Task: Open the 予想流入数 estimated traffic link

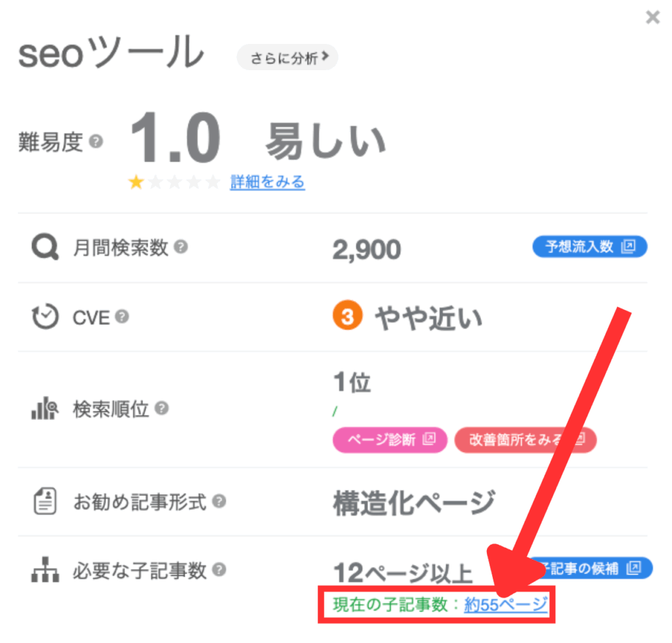Action: [x=589, y=247]
